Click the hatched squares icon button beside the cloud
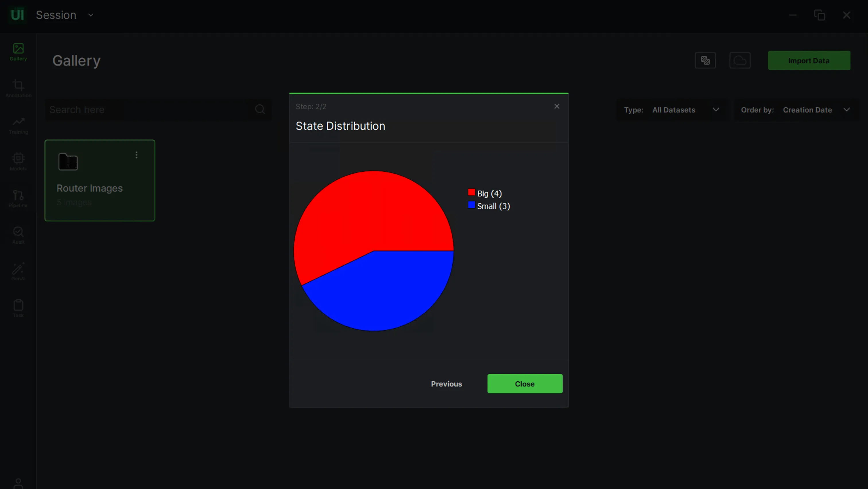The height and width of the screenshot is (489, 868). 705,60
